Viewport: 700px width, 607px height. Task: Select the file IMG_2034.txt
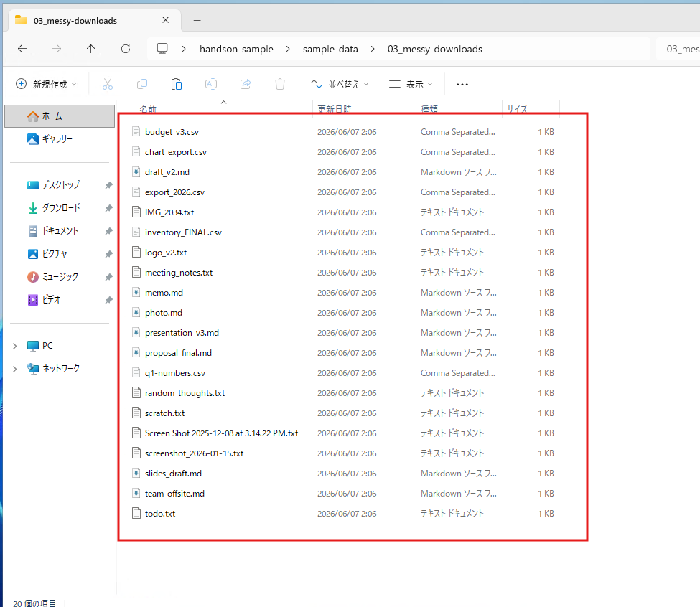(169, 212)
